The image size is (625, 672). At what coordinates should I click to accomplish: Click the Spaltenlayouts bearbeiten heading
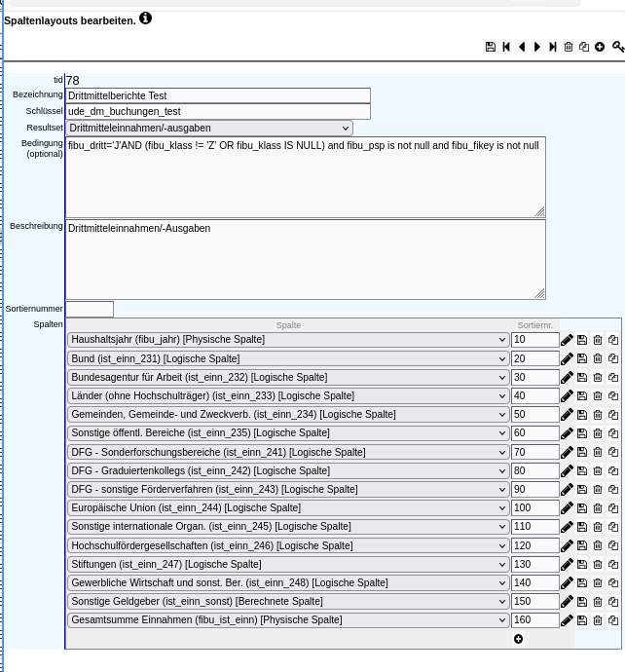[x=70, y=20]
